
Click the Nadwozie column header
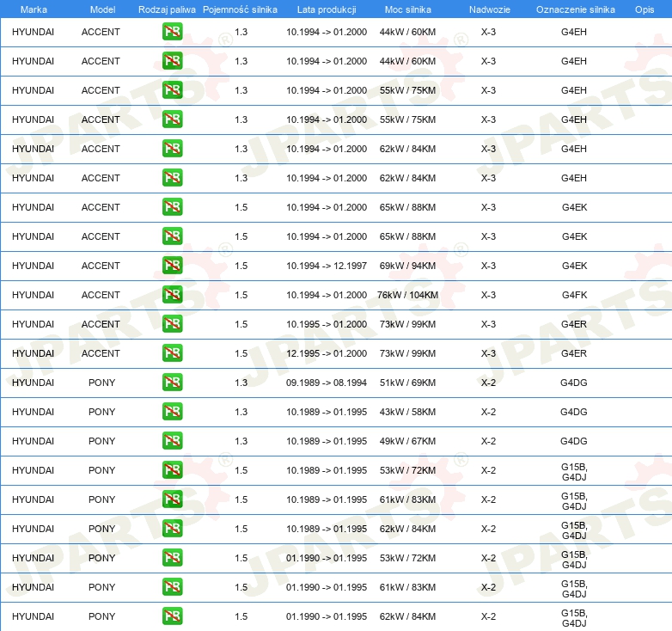[490, 9]
